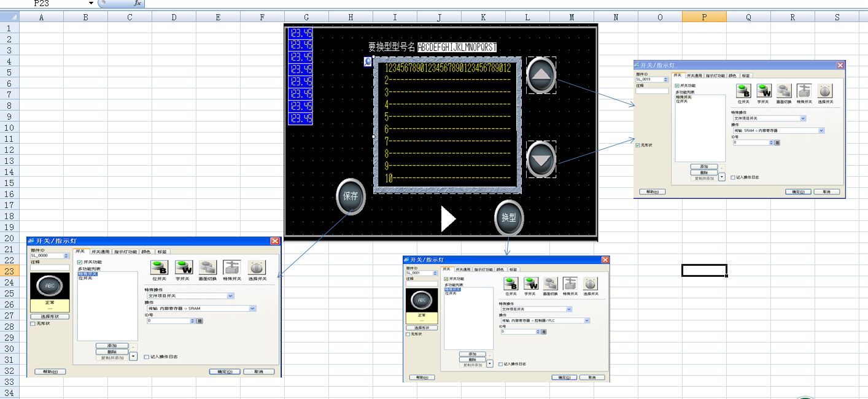Choose the 画面切换 screen change icon in SL_0019 dialog

783,91
